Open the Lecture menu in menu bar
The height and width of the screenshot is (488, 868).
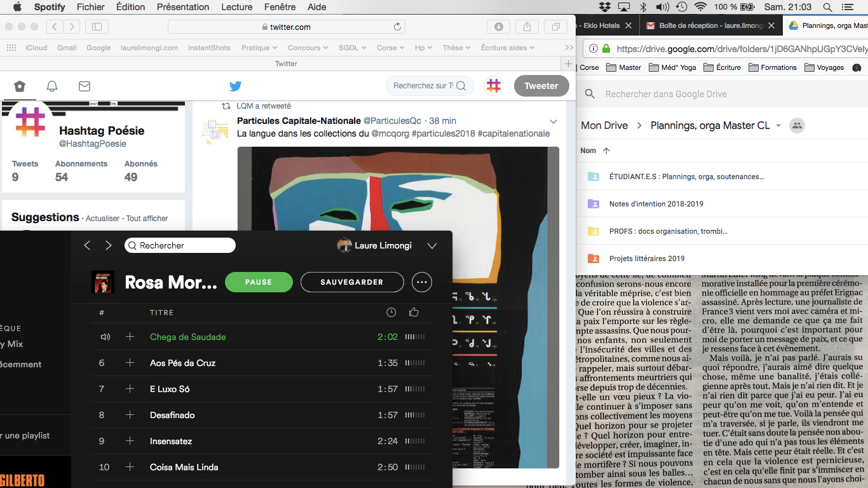[x=236, y=7]
